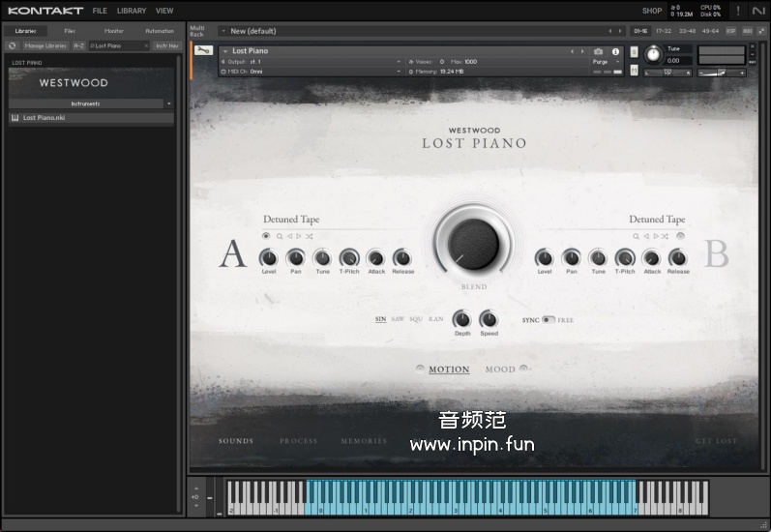Minimize the rack view icon
Viewport: 771px width, 532px height.
click(761, 31)
